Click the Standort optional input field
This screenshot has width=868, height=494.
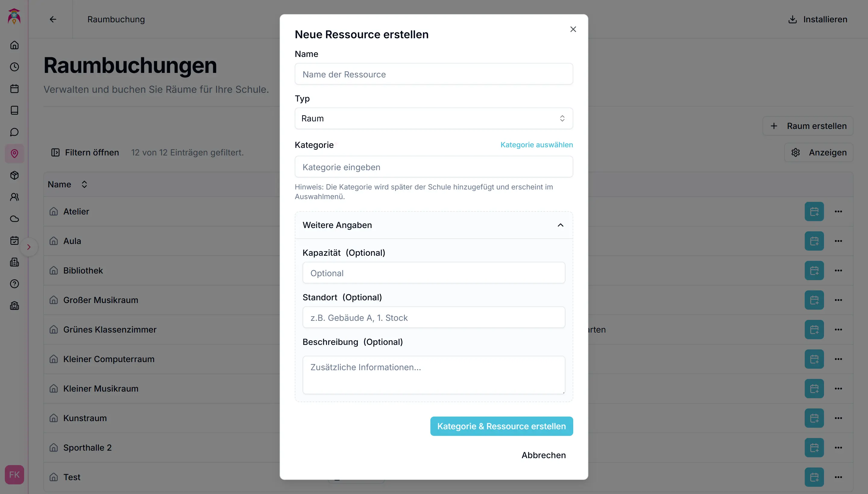(433, 317)
